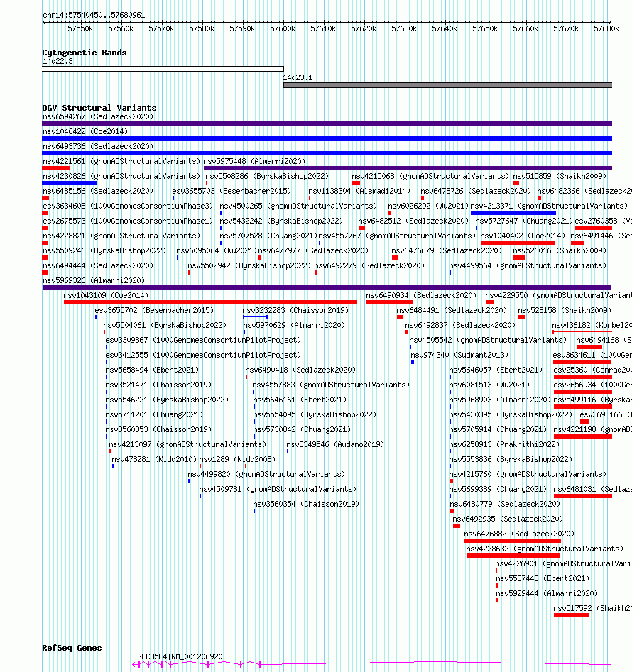The height and width of the screenshot is (672, 632).
Task: Select the nsv1046422 (Coe2014) blue variant bar
Action: [x=327, y=138]
